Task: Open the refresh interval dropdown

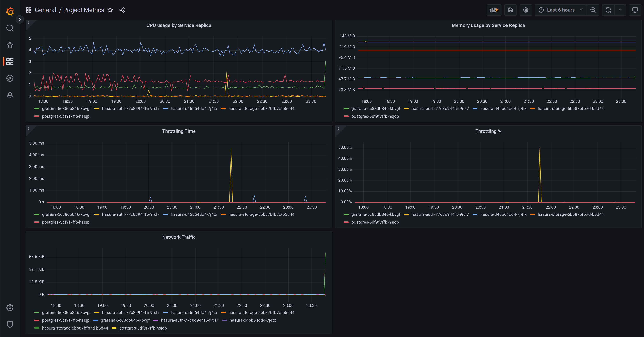Action: click(620, 10)
